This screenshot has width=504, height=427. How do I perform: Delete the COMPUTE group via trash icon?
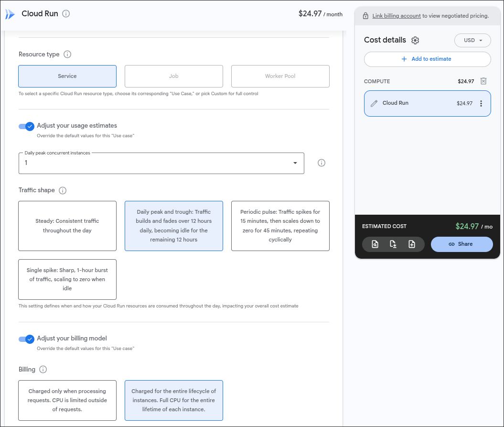point(483,81)
